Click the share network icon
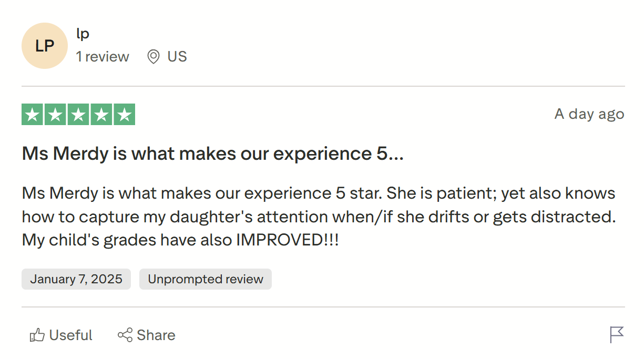Image resolution: width=644 pixels, height=359 pixels. (x=125, y=335)
